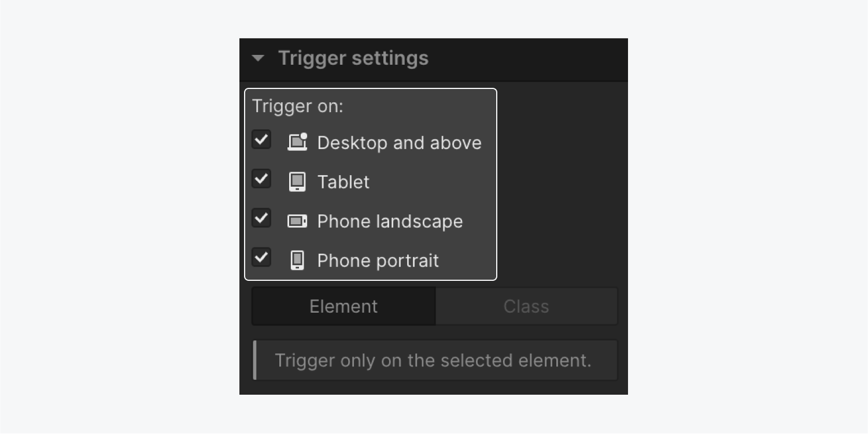Select the tablet breakpoint icon in trigger list
Viewport: 868px width, 434px height.
pyautogui.click(x=297, y=181)
